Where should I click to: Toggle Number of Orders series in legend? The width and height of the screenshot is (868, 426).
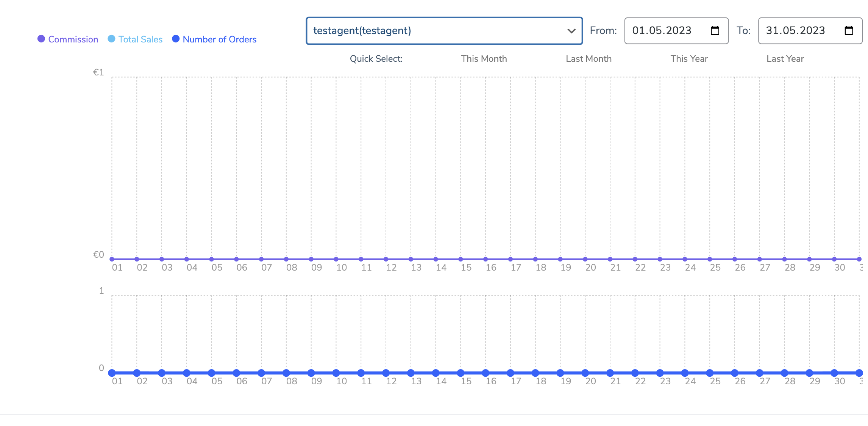click(x=214, y=39)
